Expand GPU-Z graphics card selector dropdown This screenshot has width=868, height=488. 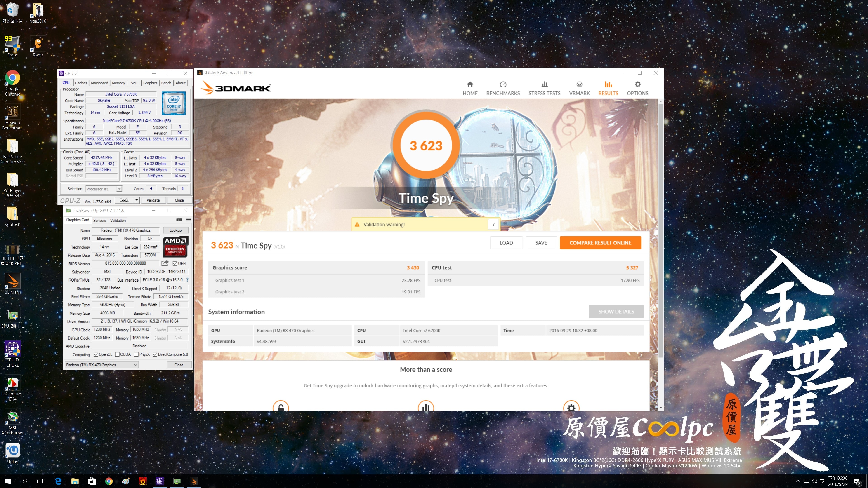(x=135, y=365)
